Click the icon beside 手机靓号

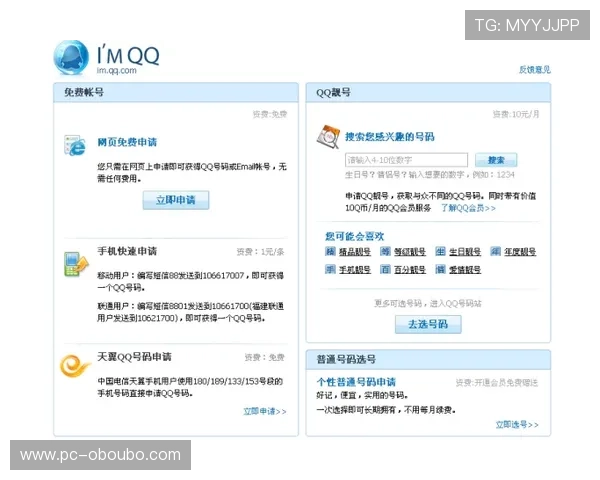[330, 269]
